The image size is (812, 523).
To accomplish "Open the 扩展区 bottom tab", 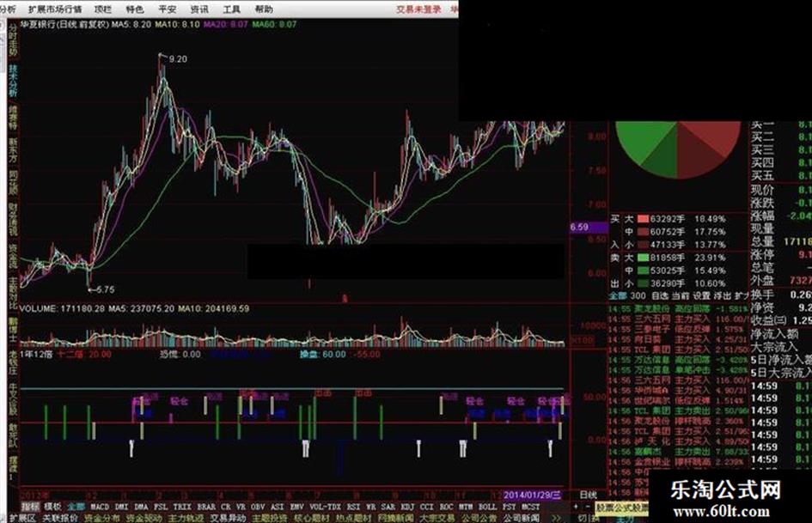I will coord(21,518).
